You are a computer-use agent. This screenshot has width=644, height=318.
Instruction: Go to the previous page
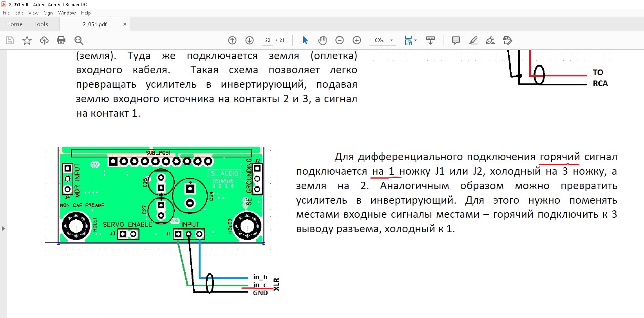tap(232, 40)
